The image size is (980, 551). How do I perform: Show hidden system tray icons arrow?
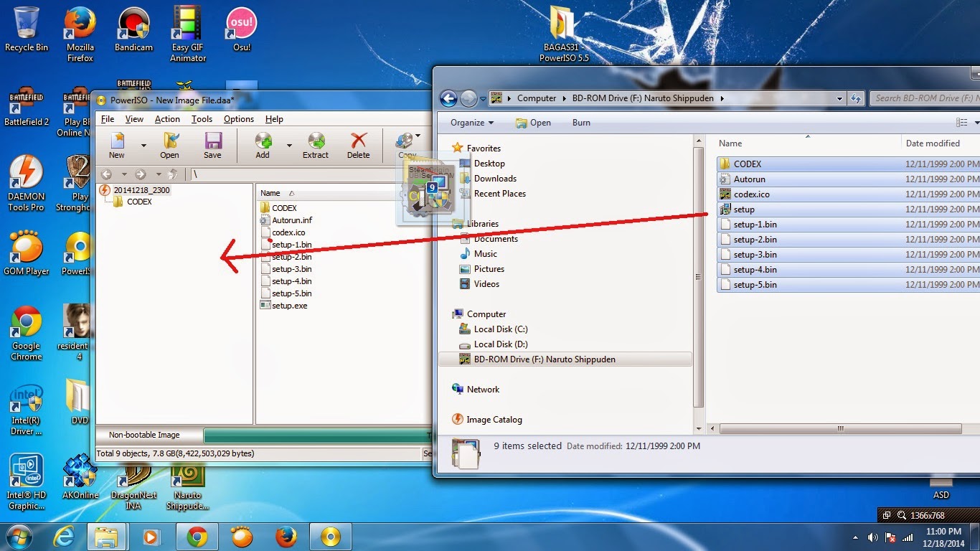pyautogui.click(x=855, y=537)
